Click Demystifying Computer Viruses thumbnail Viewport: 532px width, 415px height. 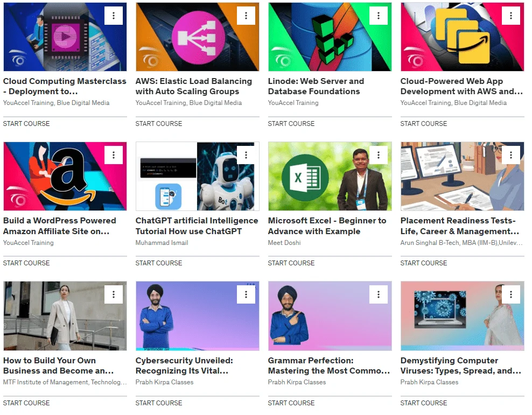coord(462,316)
